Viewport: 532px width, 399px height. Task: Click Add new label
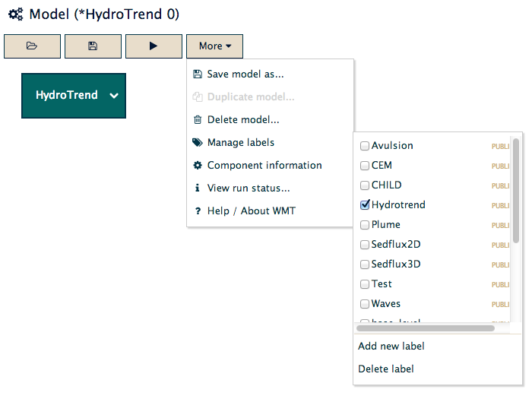391,346
